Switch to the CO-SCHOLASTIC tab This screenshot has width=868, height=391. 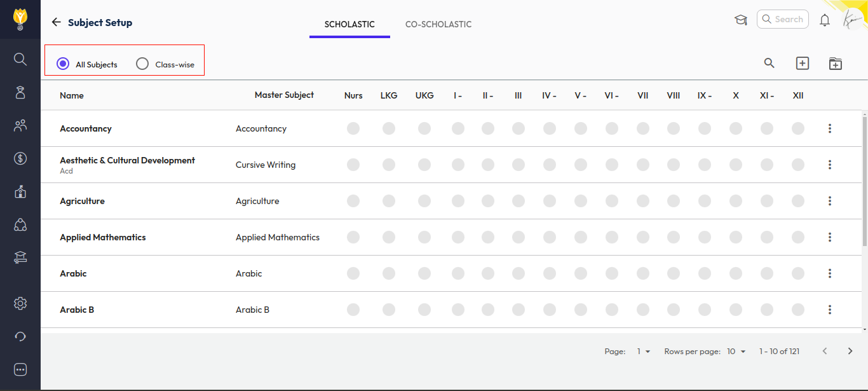tap(438, 24)
